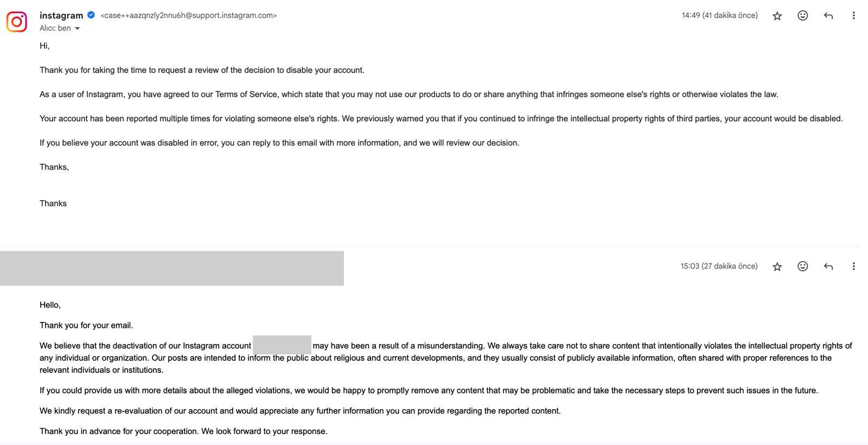The image size is (868, 445).
Task: Expand recipient details next to Alıcı: ben
Action: [x=77, y=29]
